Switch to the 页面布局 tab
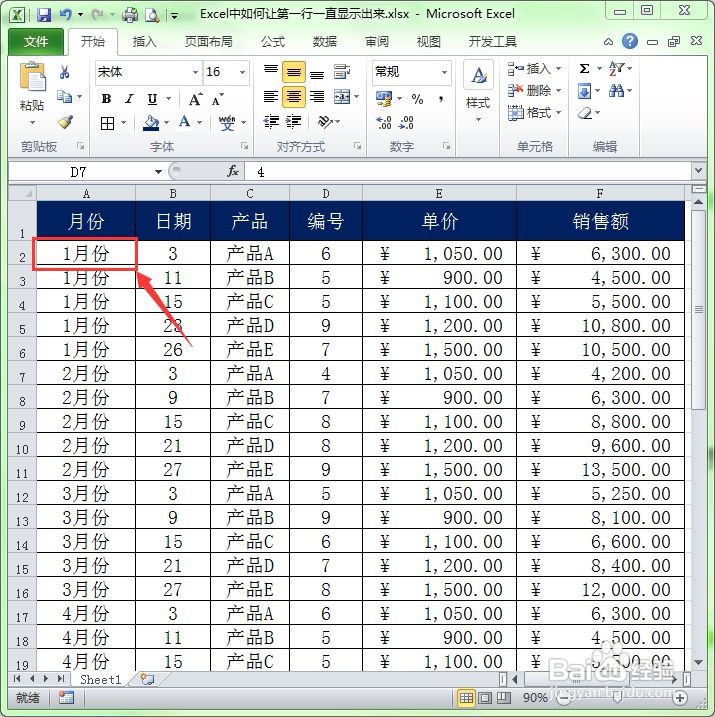This screenshot has width=715, height=717. coord(208,42)
